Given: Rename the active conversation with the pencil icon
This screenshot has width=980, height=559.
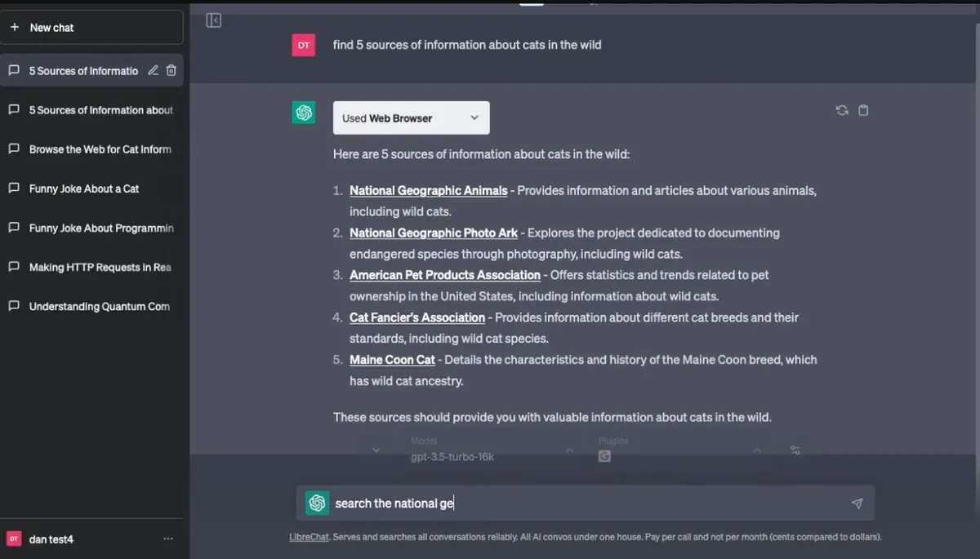Looking at the screenshot, I should [153, 71].
